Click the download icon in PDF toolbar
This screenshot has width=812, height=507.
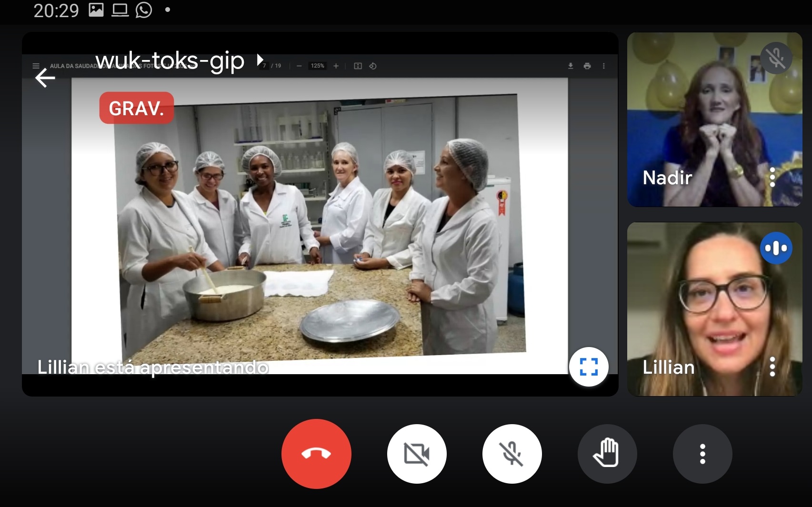click(x=571, y=66)
